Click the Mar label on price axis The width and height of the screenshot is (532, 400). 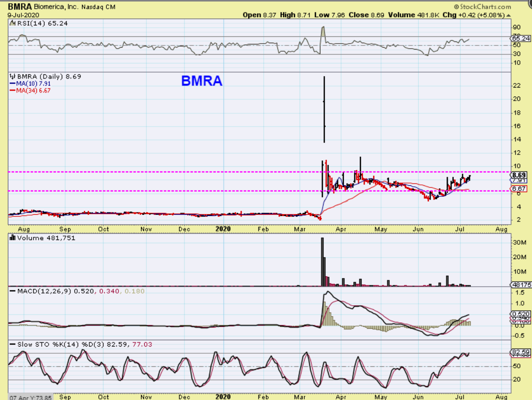300,229
